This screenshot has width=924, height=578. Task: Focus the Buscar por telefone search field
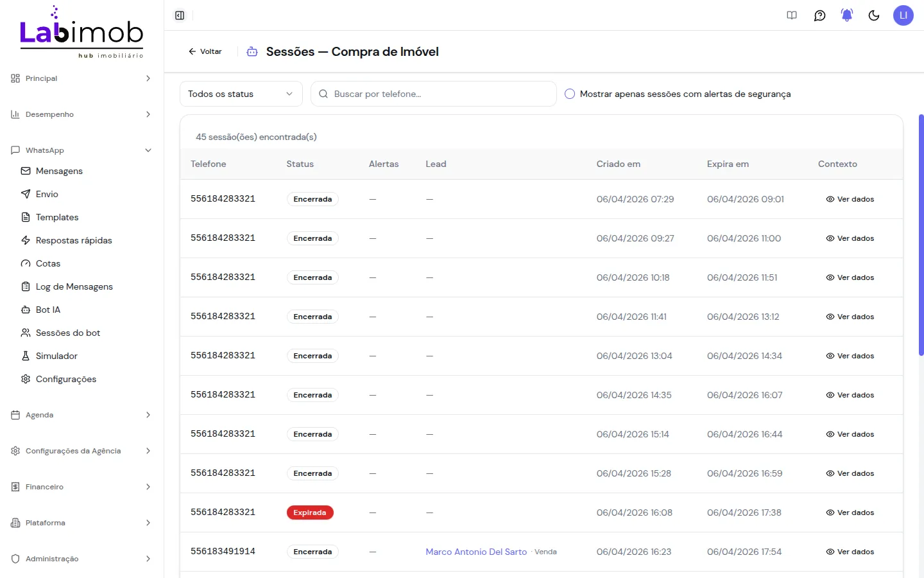(x=434, y=94)
